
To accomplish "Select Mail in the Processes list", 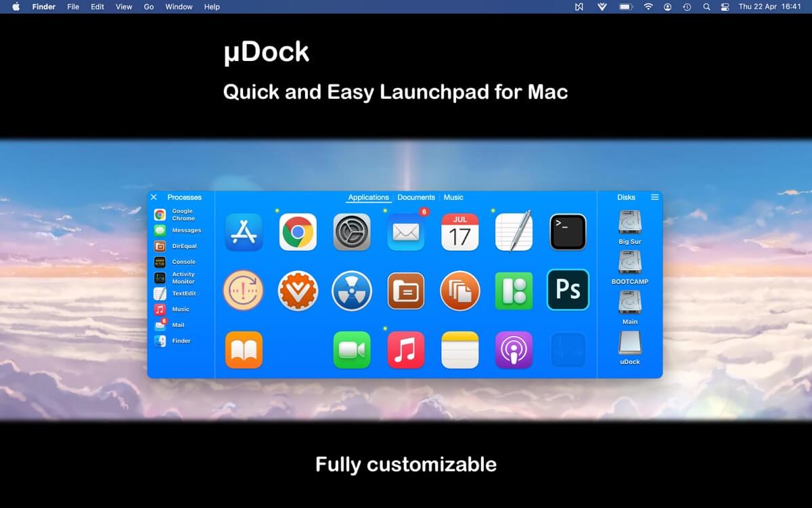I will 170,325.
